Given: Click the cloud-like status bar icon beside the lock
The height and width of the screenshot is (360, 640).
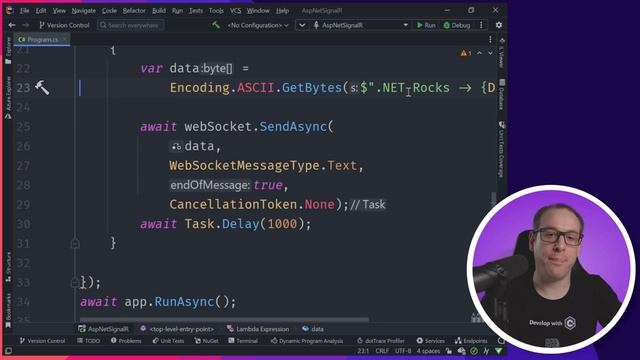Looking at the screenshot, I should pyautogui.click(x=461, y=351).
